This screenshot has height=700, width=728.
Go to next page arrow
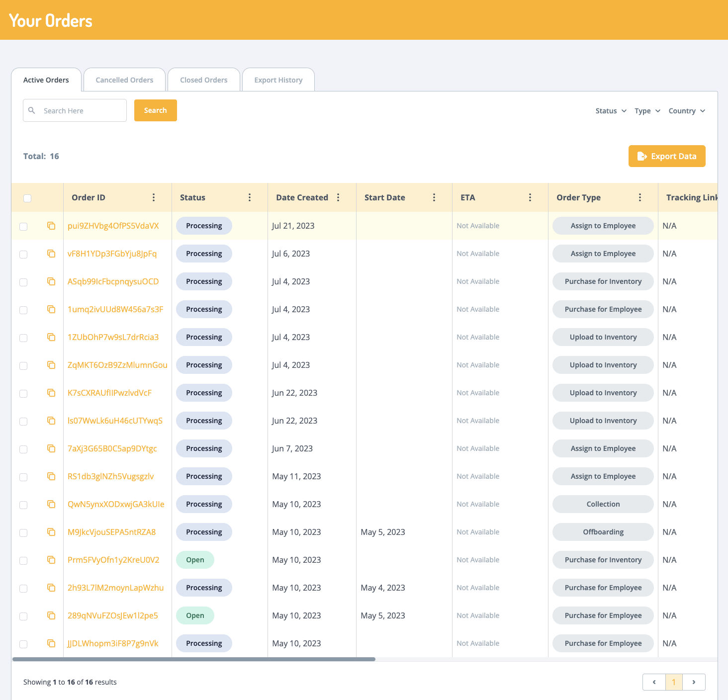pos(694,682)
